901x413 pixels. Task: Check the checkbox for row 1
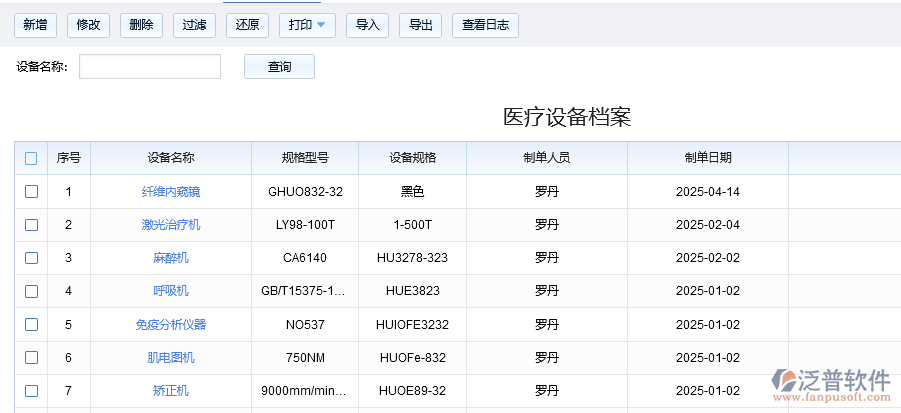pyautogui.click(x=31, y=191)
